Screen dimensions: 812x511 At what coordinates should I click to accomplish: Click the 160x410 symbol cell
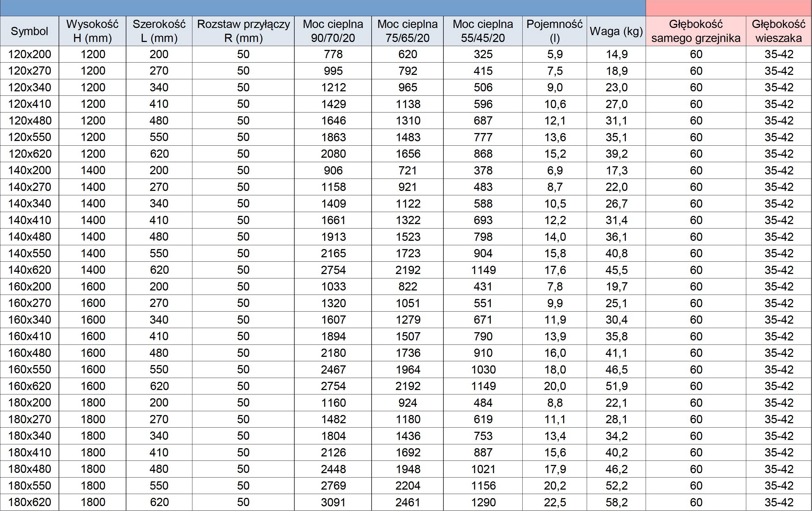29,336
